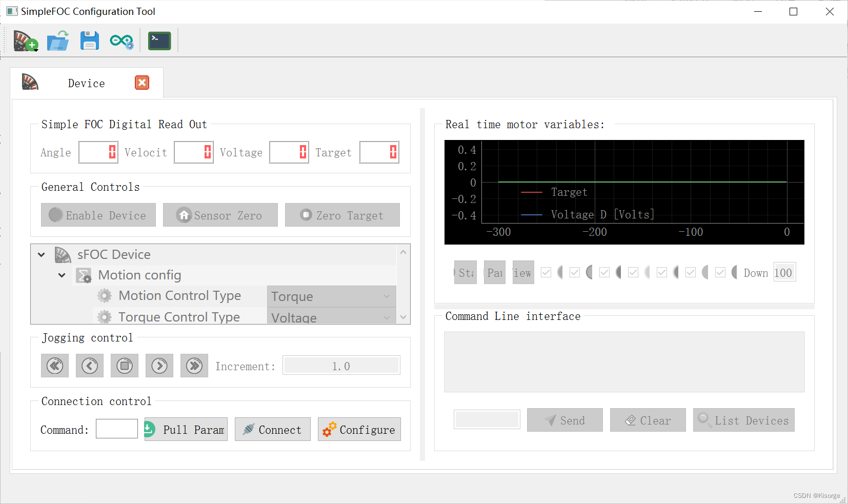Image resolution: width=848 pixels, height=504 pixels.
Task: Toggle the first plot variable checkbox
Action: [x=546, y=272]
